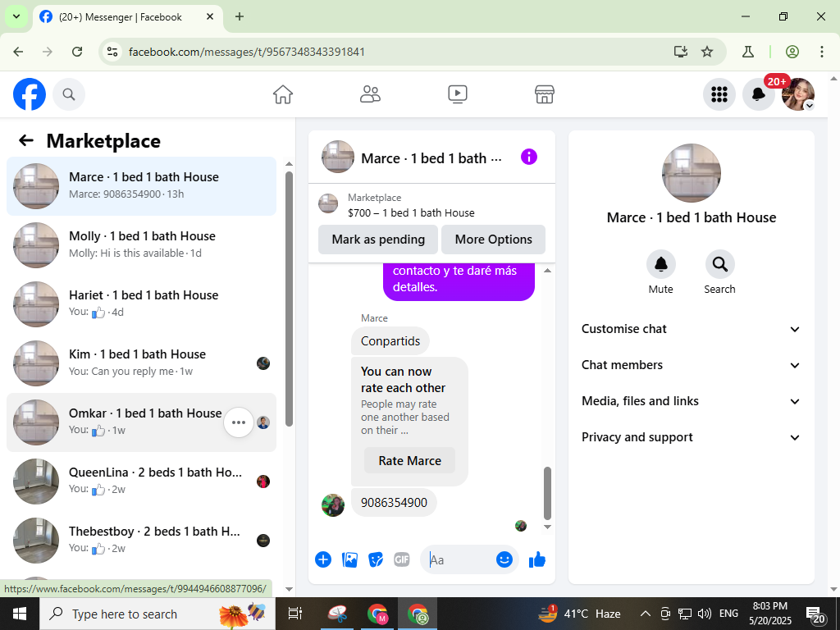Open the Windows notification center icon
The image size is (840, 630).
[815, 615]
